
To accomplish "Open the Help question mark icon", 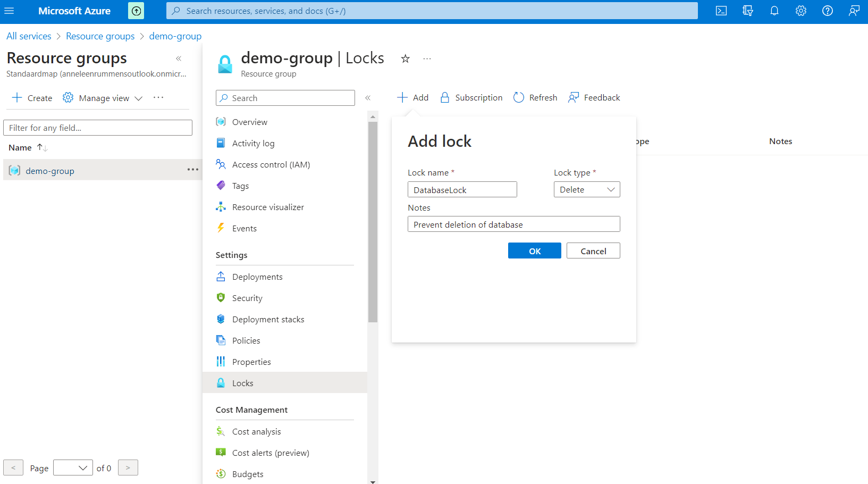I will pos(828,11).
